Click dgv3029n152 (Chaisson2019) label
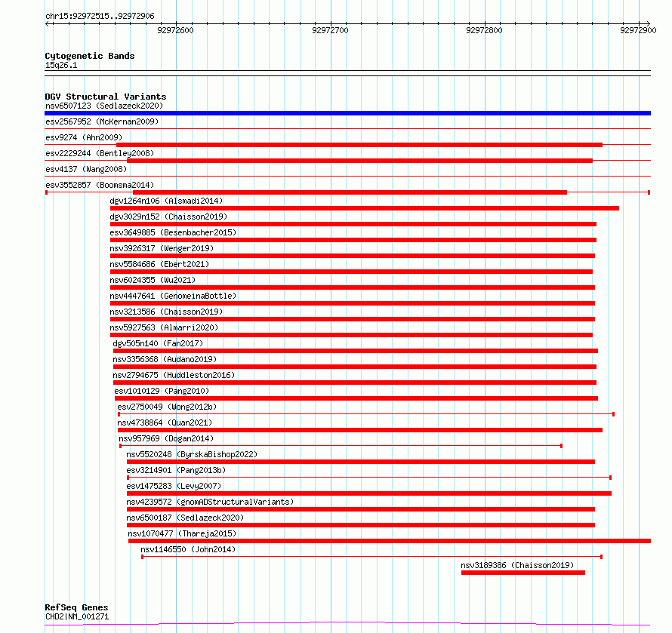This screenshot has width=672, height=633. click(x=168, y=217)
